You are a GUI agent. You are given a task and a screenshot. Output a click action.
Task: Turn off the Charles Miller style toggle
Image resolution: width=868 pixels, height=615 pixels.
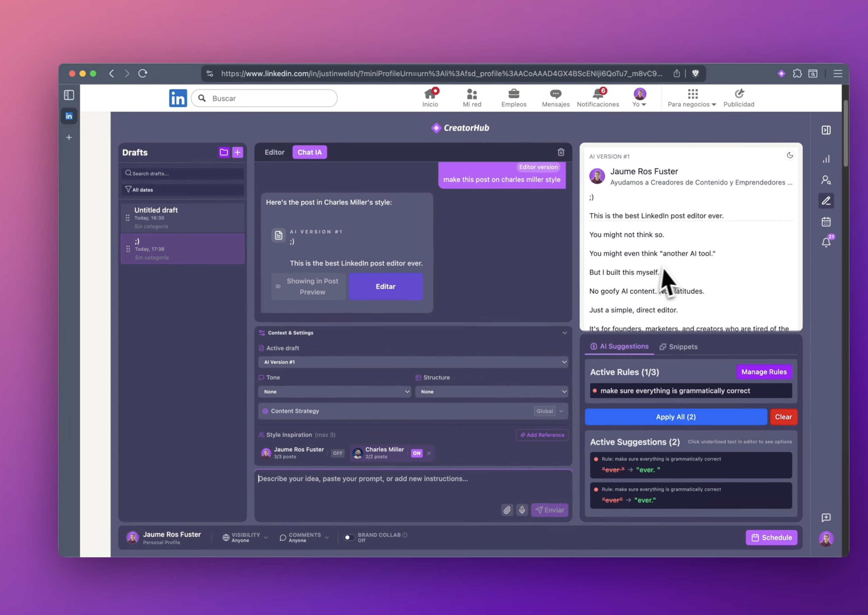[x=417, y=453]
